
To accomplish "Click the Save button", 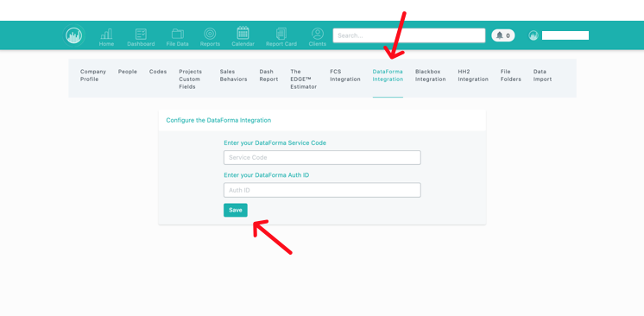I will (236, 210).
